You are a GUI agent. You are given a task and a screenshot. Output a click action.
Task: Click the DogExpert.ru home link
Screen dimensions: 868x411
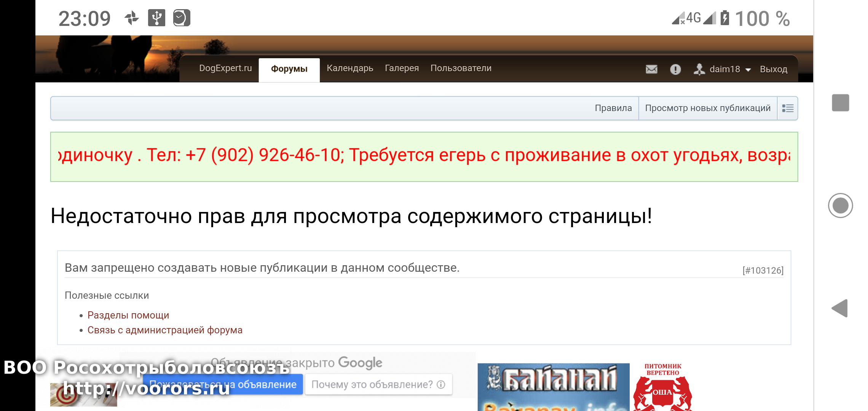click(x=225, y=68)
